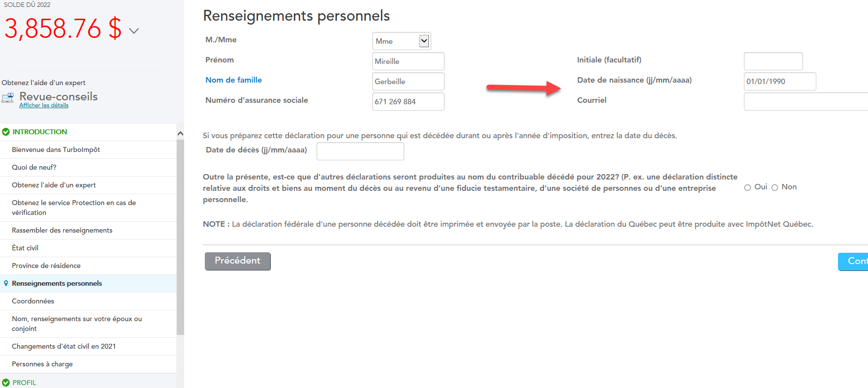This screenshot has height=388, width=868.
Task: Go to Province de résidence
Action: click(46, 266)
